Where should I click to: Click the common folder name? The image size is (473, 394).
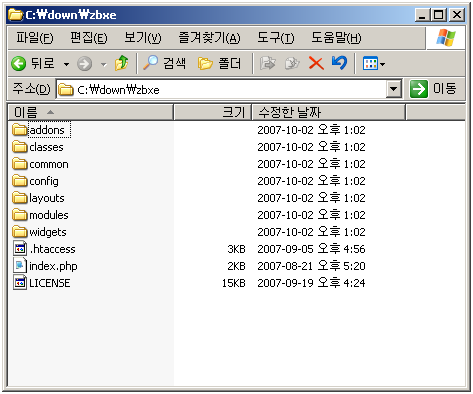(49, 164)
